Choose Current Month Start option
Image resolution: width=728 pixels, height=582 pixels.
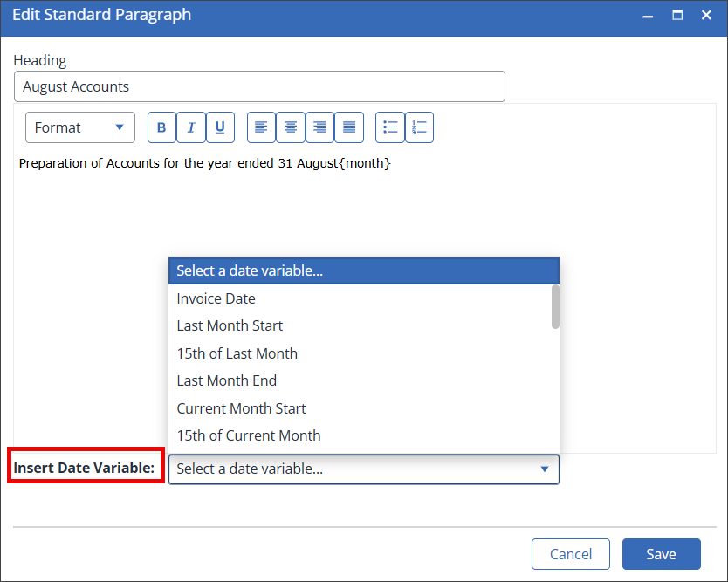(x=241, y=408)
